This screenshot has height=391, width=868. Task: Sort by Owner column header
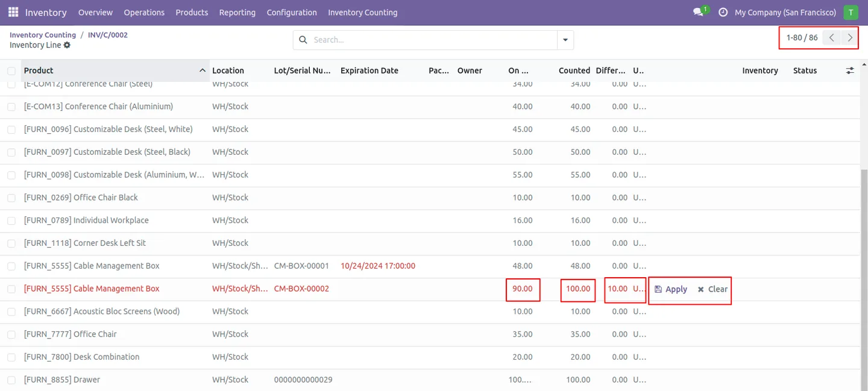[470, 70]
